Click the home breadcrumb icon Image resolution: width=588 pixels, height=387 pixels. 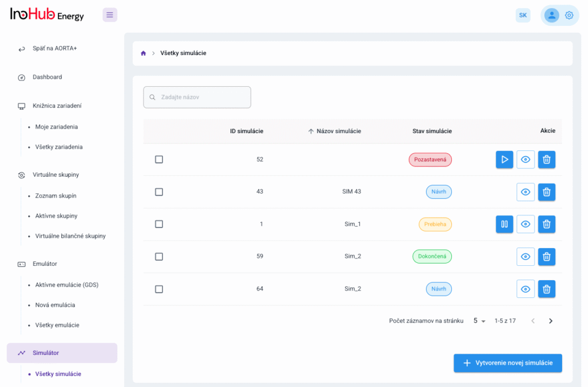click(144, 53)
